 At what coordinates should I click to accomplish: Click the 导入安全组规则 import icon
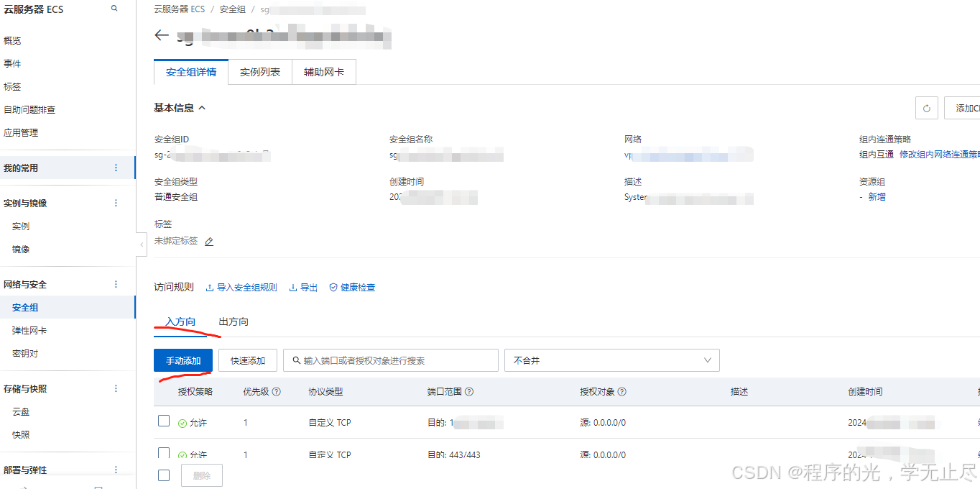click(211, 287)
